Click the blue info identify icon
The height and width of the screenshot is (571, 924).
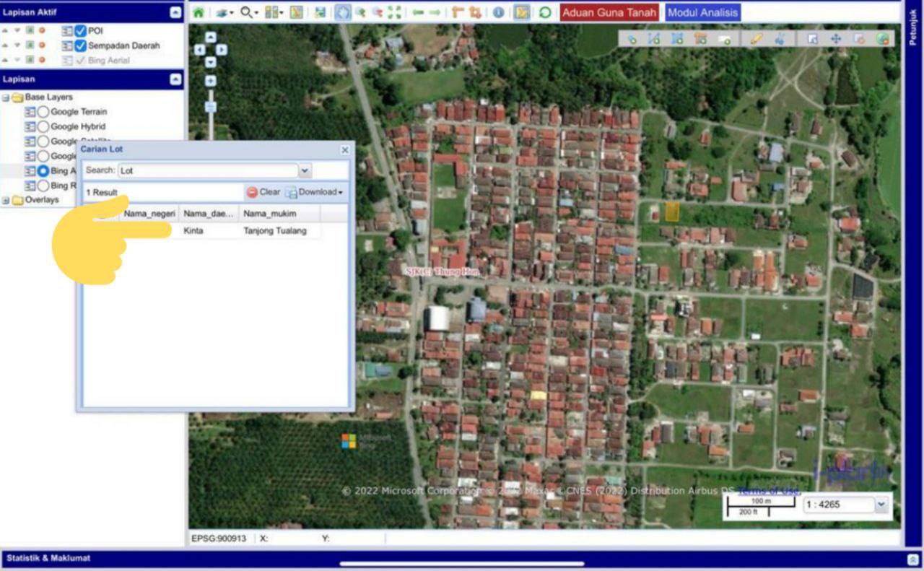point(498,12)
